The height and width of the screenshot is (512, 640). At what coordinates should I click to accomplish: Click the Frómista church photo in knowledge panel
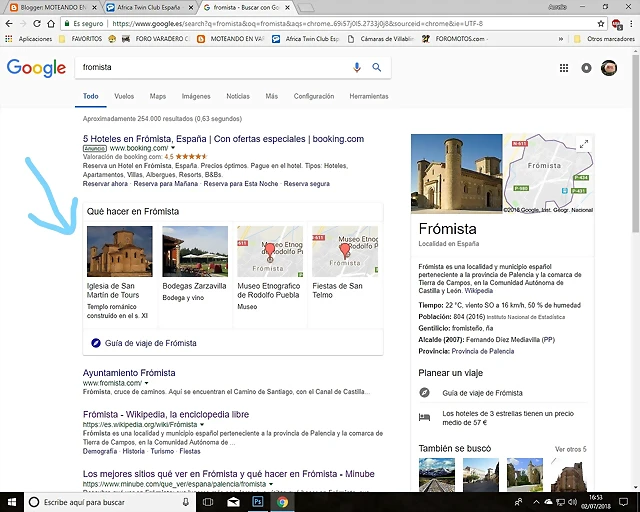pos(457,174)
